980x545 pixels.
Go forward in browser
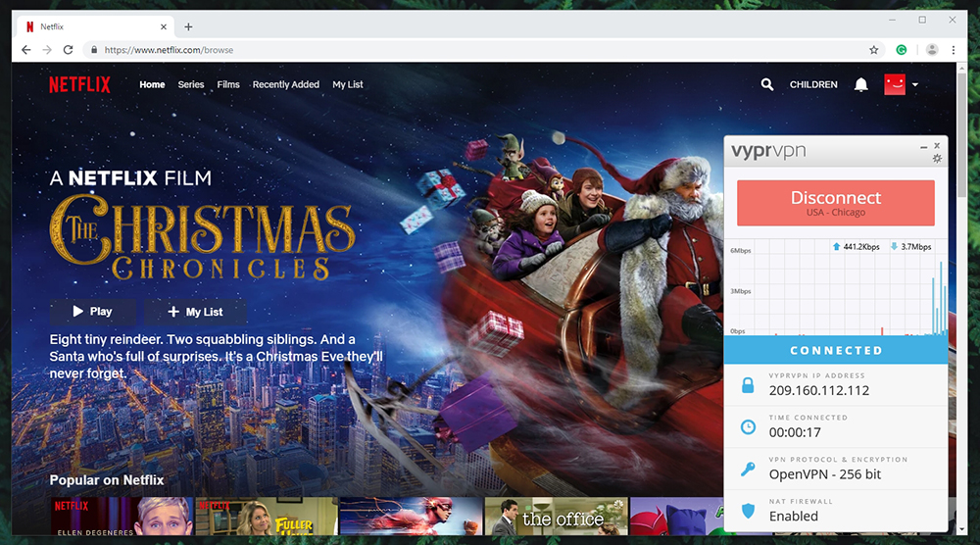click(47, 50)
